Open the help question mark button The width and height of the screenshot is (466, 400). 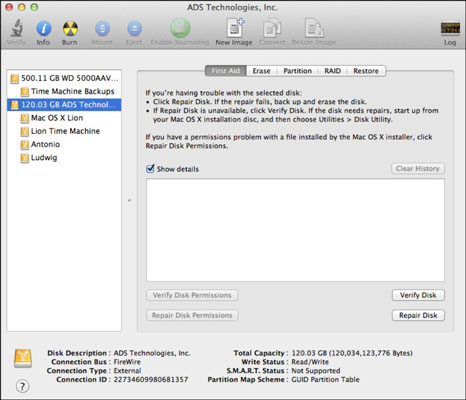pos(22,386)
